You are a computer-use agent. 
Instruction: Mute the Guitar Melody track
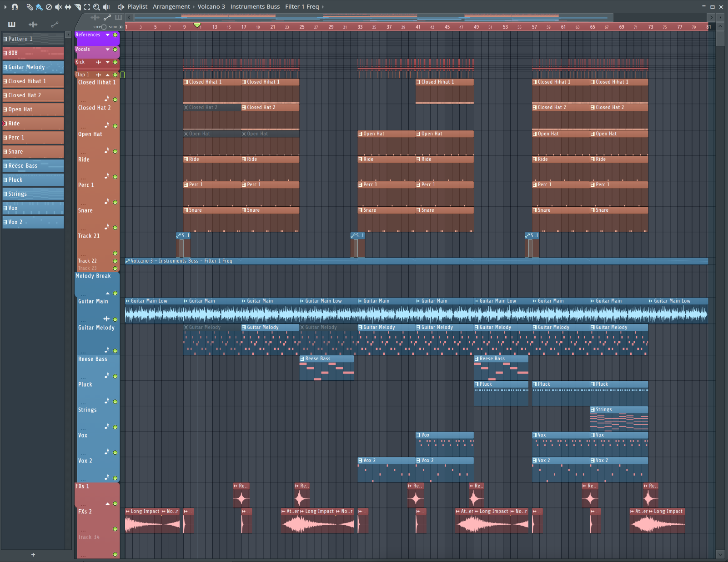(x=115, y=351)
